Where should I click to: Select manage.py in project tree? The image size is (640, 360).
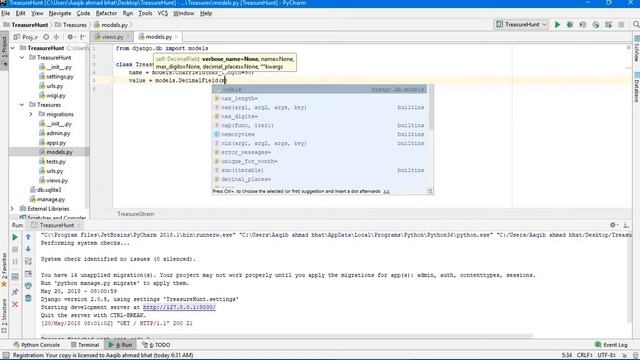point(47,200)
